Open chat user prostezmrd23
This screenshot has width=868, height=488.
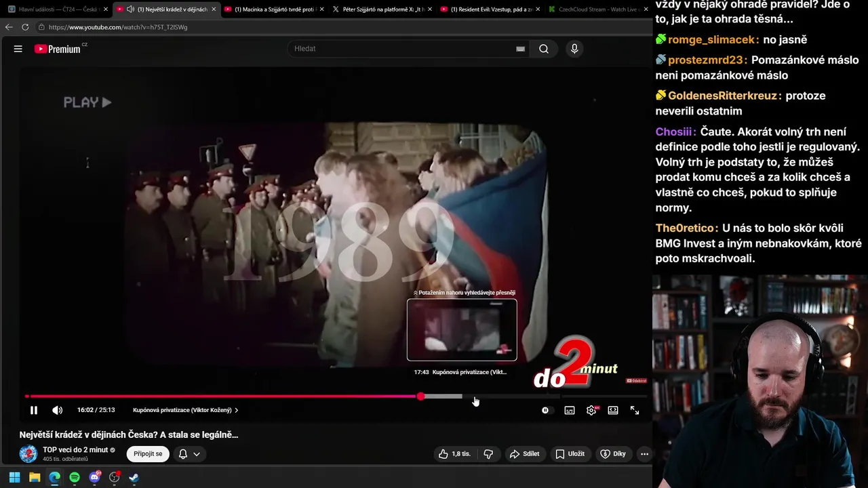tap(707, 60)
